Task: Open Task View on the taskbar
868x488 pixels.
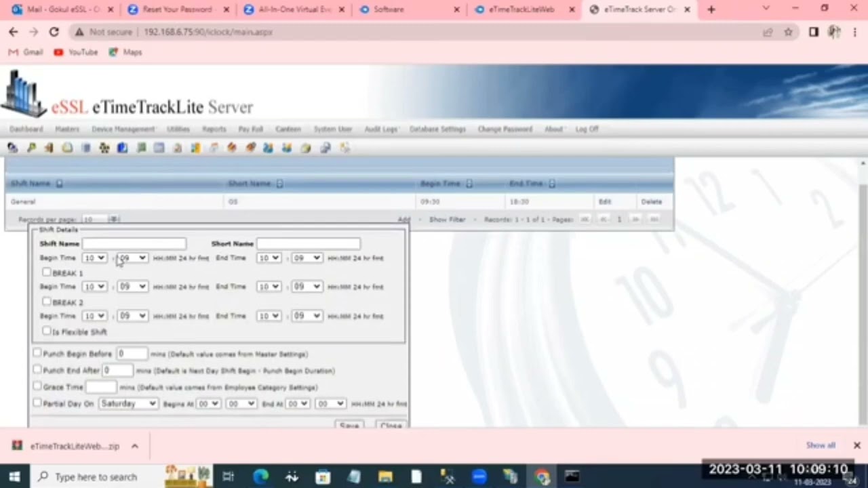Action: pos(228,476)
